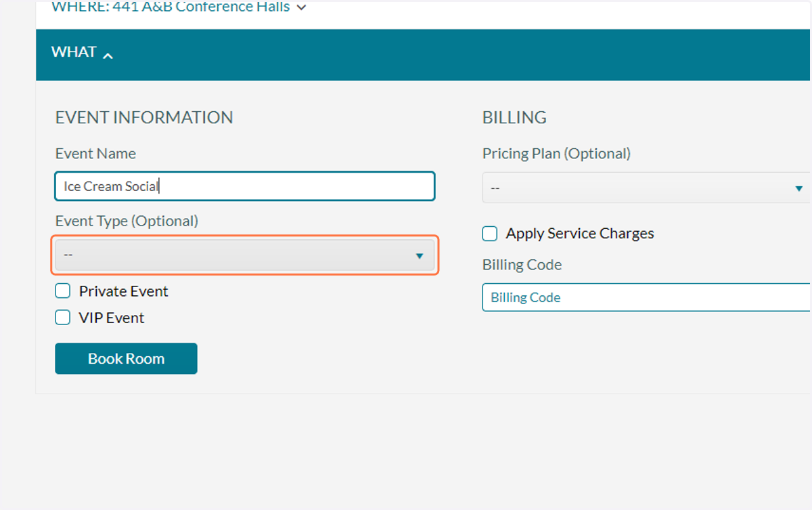Tick the Private Event checkbox
Viewport: 812px width, 510px height.
[x=63, y=291]
